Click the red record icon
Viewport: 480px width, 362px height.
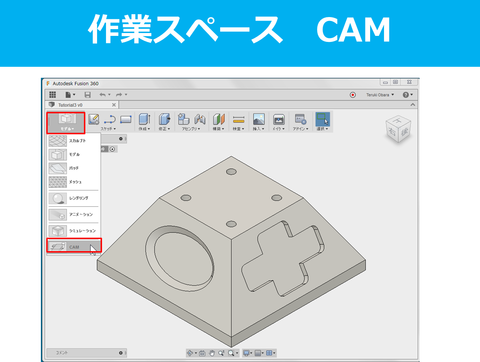(353, 95)
